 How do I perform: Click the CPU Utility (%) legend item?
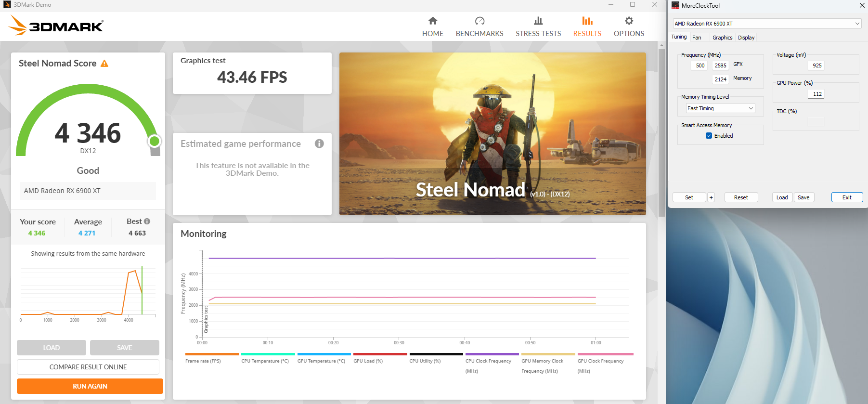coord(436,358)
